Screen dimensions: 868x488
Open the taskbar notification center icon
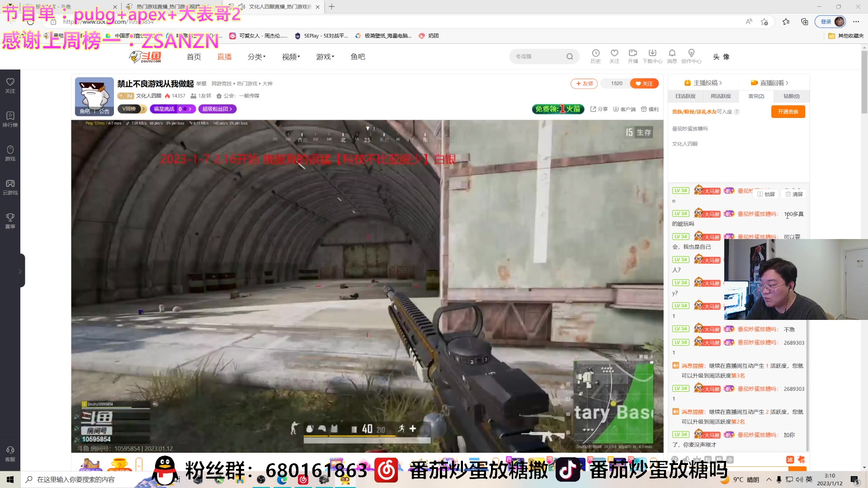[855, 479]
